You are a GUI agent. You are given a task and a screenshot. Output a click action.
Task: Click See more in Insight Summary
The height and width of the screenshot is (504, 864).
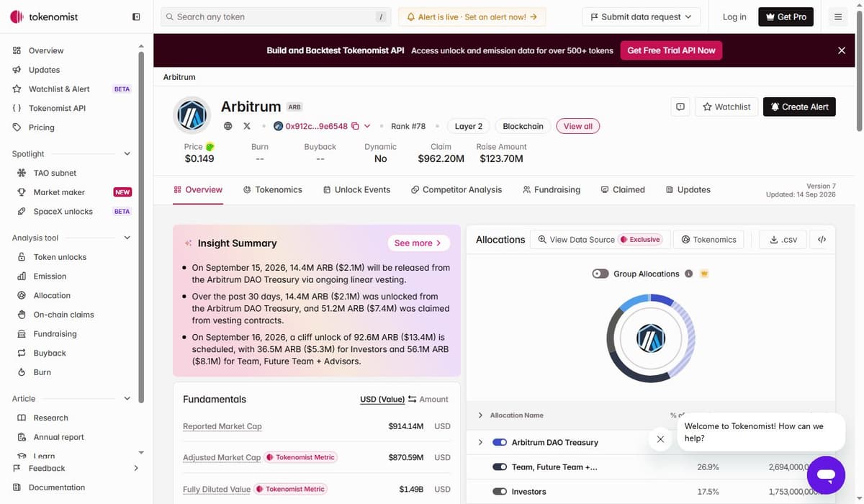[x=418, y=243]
